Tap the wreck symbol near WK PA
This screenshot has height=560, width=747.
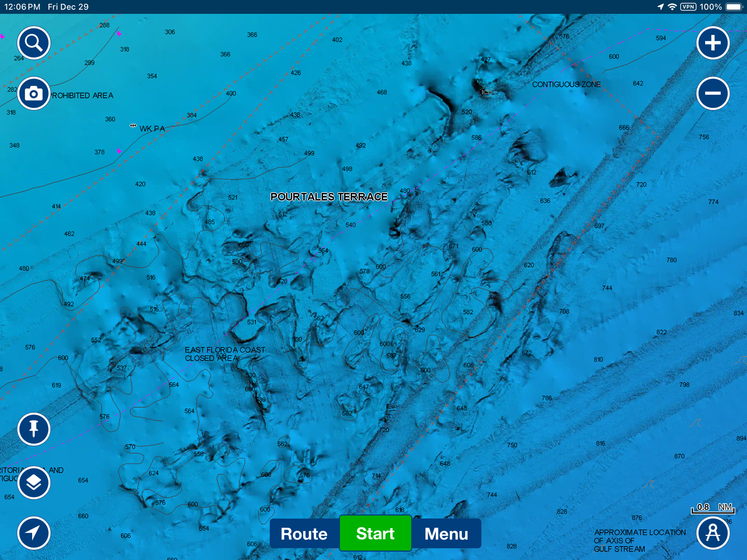[133, 126]
